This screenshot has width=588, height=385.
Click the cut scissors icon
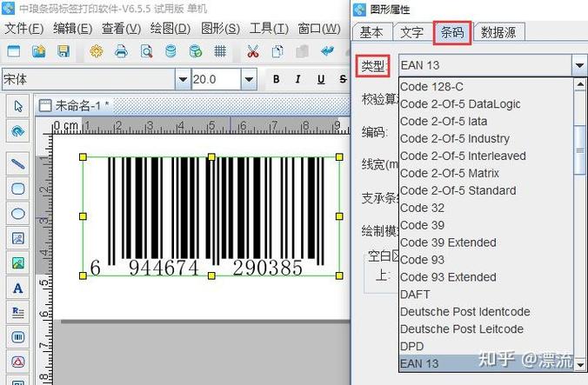point(253,51)
